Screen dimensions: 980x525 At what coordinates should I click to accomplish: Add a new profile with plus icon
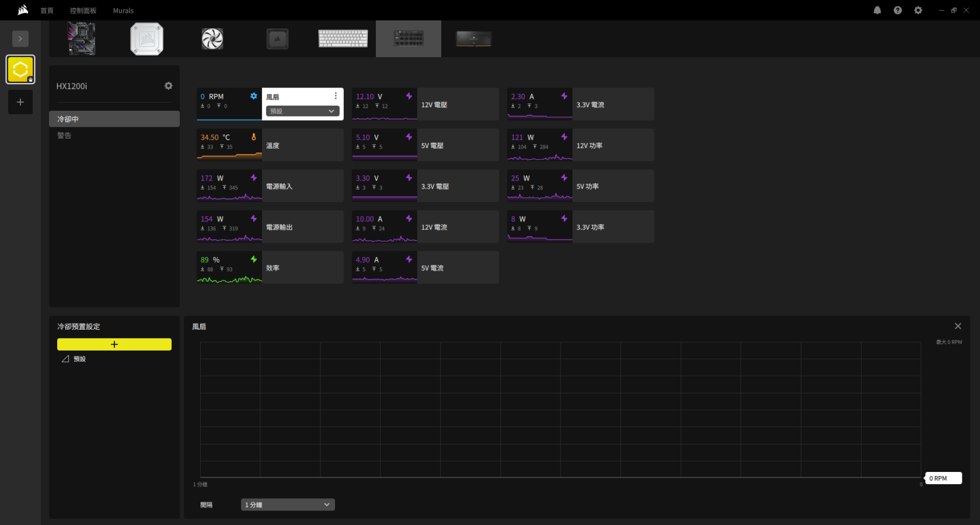pos(20,102)
